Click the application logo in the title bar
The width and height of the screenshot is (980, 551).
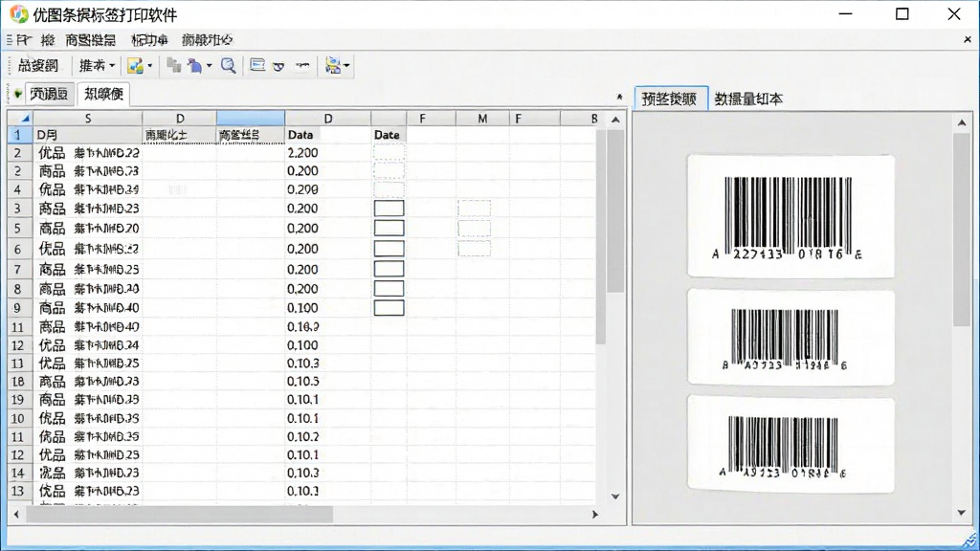pyautogui.click(x=19, y=13)
